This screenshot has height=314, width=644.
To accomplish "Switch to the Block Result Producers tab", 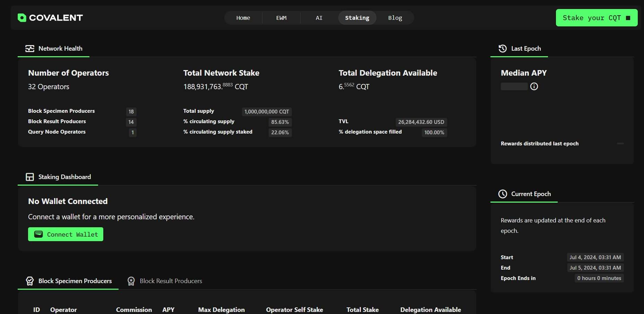I will [164, 281].
